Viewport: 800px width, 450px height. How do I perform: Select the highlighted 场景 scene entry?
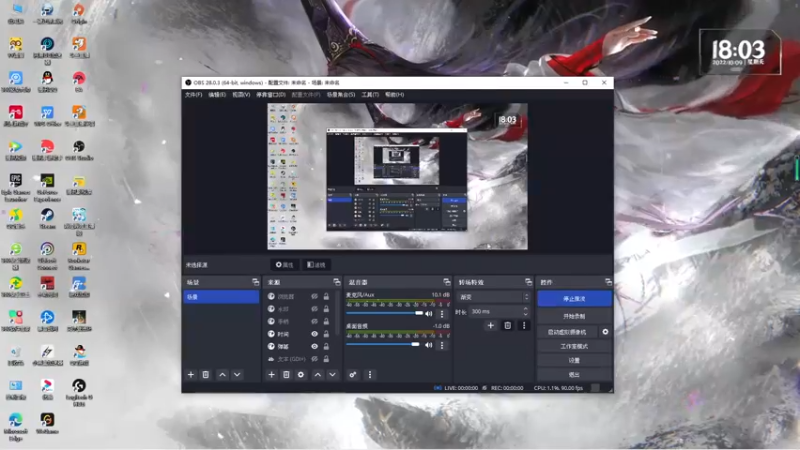221,297
